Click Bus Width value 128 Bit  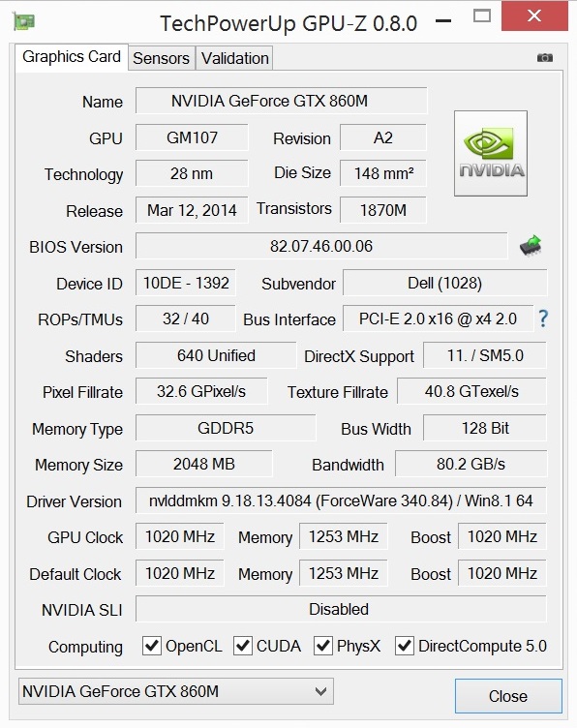point(485,428)
